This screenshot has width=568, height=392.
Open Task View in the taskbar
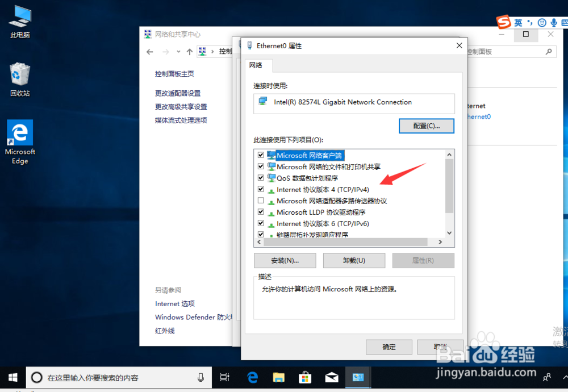(x=224, y=377)
